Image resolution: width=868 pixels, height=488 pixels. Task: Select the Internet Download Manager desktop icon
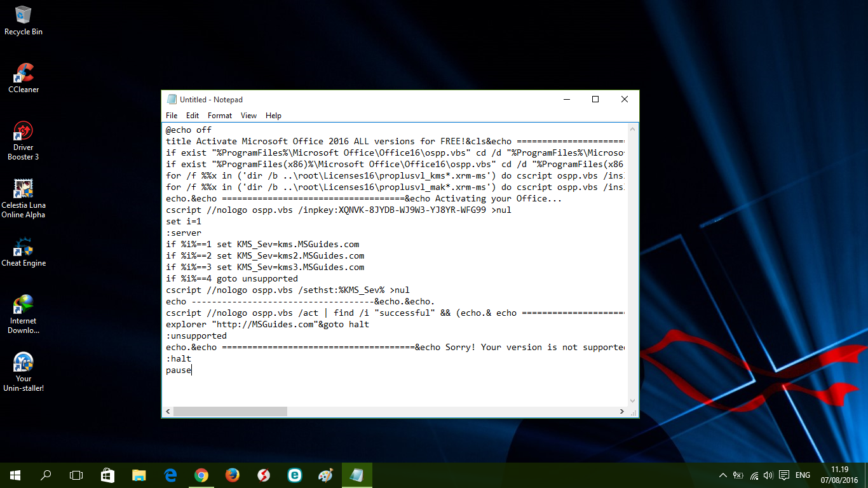(24, 314)
